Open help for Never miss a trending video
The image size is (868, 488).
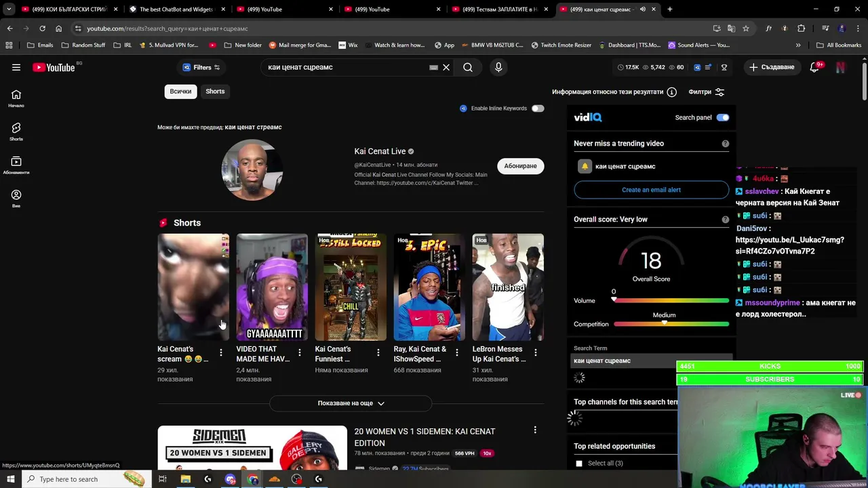click(x=726, y=144)
